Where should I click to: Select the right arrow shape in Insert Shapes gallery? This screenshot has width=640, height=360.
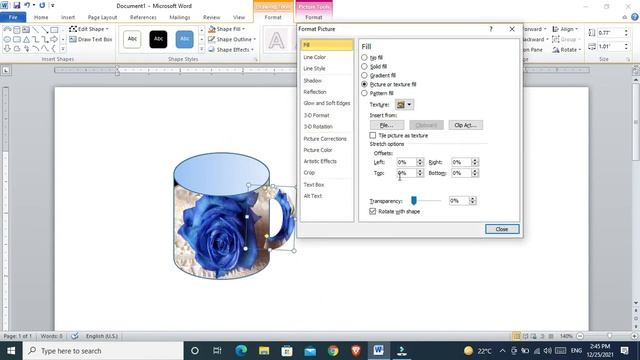(54, 40)
